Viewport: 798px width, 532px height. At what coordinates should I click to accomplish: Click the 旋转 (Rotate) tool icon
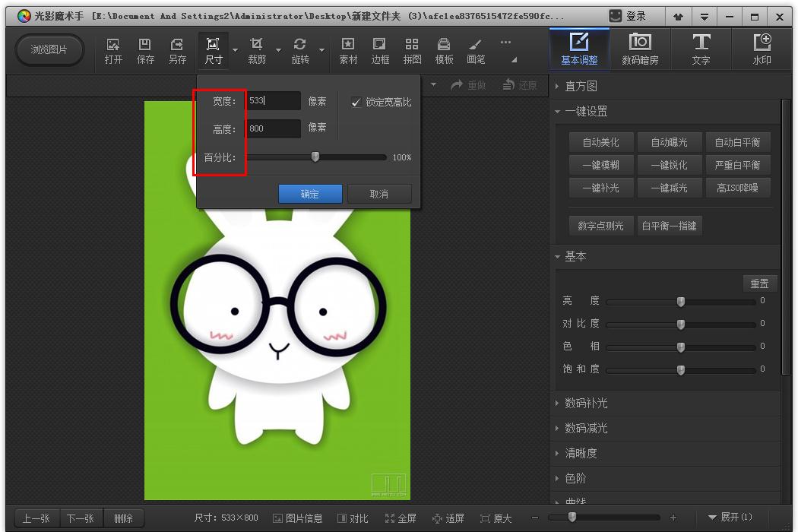[300, 50]
